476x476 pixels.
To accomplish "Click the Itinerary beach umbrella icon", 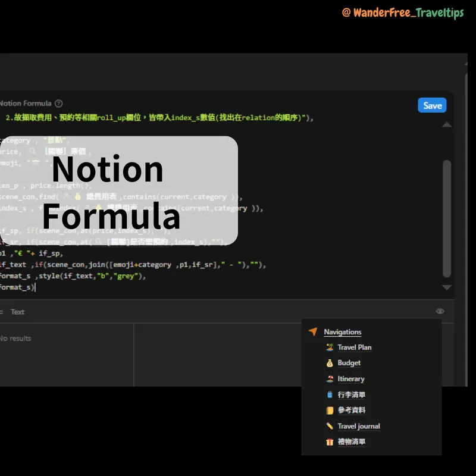I will pos(330,379).
